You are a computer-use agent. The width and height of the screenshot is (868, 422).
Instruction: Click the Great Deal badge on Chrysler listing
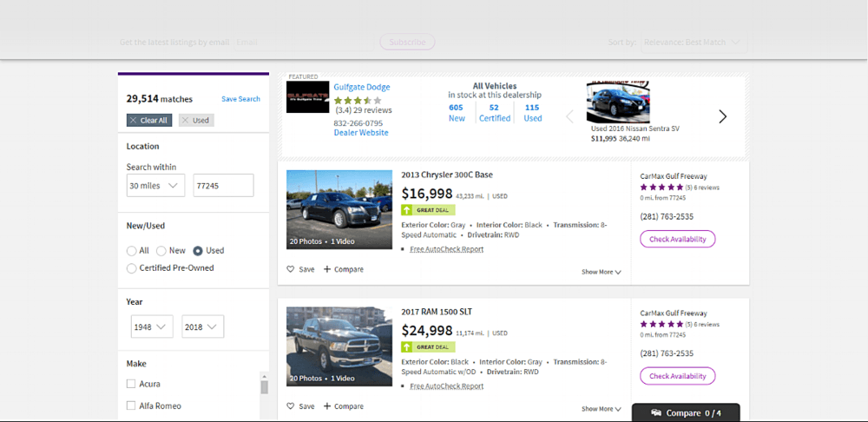point(428,210)
